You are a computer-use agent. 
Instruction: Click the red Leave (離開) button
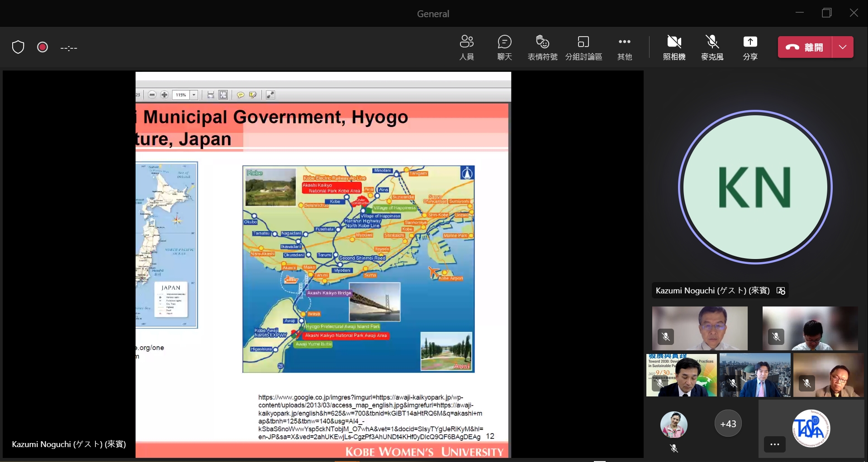(x=805, y=47)
